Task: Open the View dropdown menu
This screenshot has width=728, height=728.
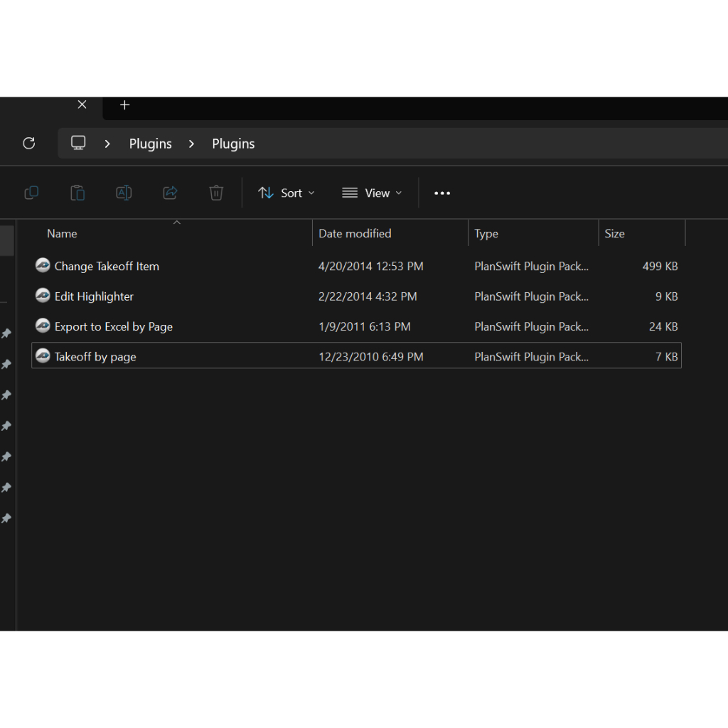Action: pos(372,193)
